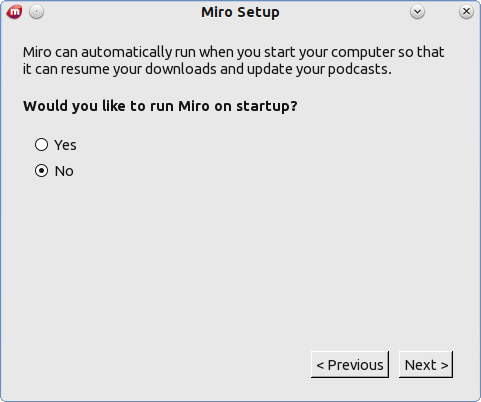Select the No radio button
This screenshot has width=481, height=402.
[x=41, y=171]
